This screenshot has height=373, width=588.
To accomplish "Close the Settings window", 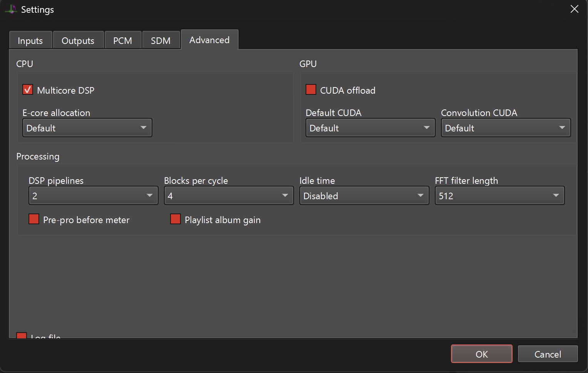I will 574,9.
